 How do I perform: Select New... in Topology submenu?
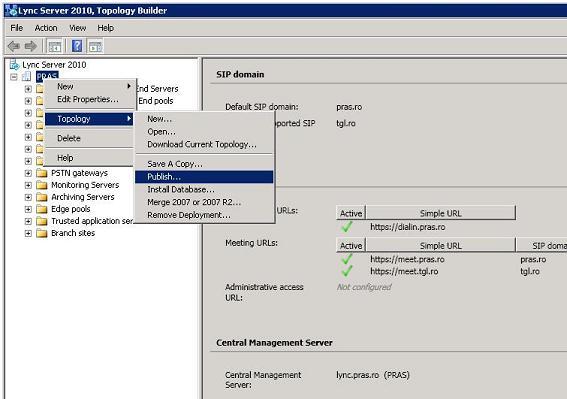tap(204, 119)
